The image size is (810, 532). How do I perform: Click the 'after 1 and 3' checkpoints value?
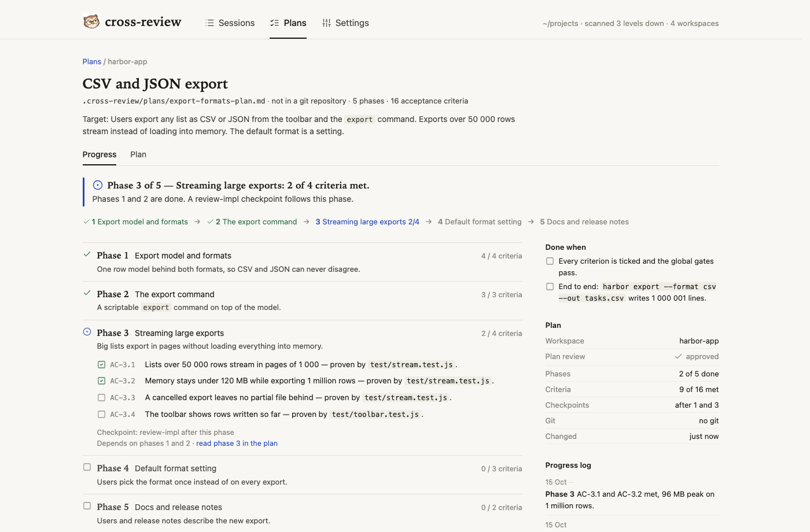[697, 405]
